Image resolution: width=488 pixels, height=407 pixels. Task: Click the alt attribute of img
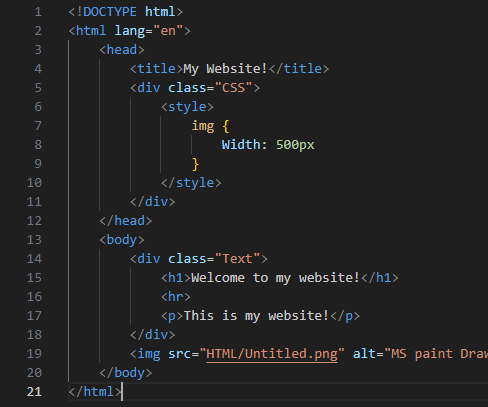[364, 354]
